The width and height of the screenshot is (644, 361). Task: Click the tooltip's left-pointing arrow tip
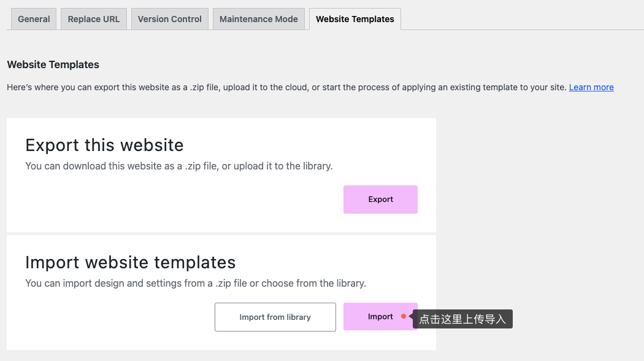click(411, 317)
